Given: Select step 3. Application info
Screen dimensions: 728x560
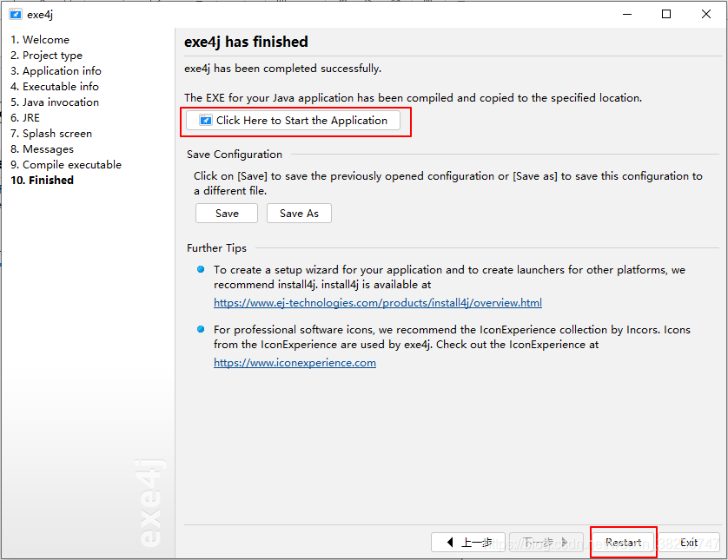Looking at the screenshot, I should pyautogui.click(x=56, y=71).
